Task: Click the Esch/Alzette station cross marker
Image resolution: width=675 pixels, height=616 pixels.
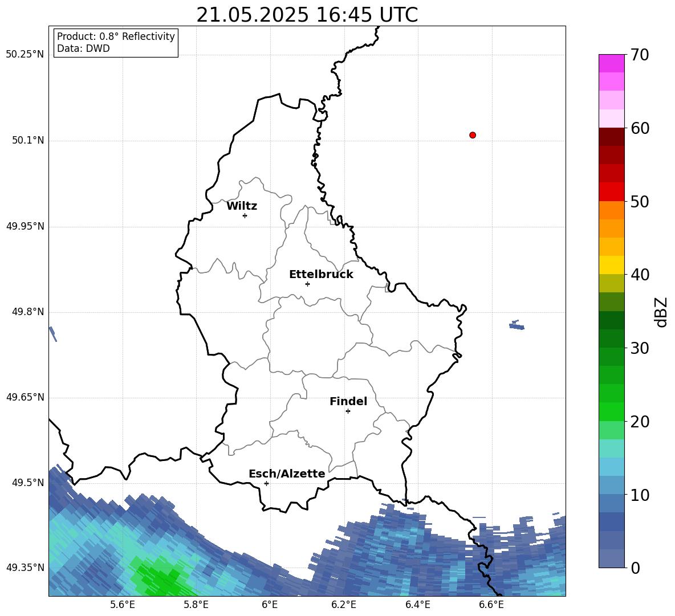Action: click(x=266, y=483)
